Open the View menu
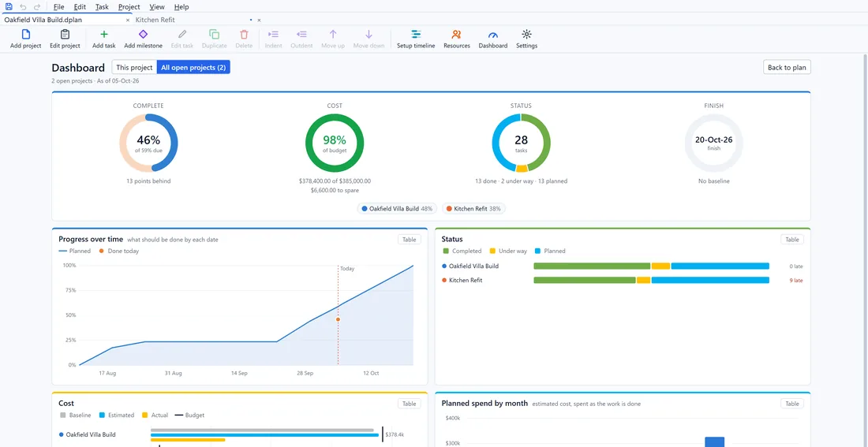 157,7
